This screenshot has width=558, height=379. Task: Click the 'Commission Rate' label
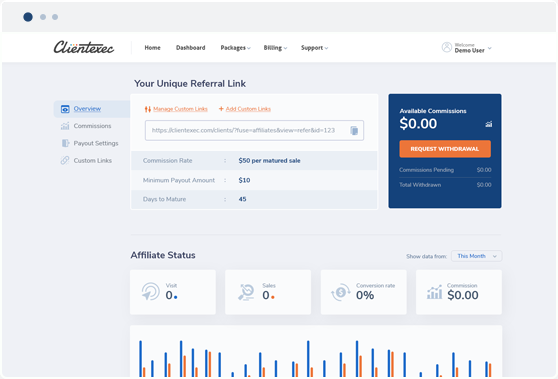167,160
